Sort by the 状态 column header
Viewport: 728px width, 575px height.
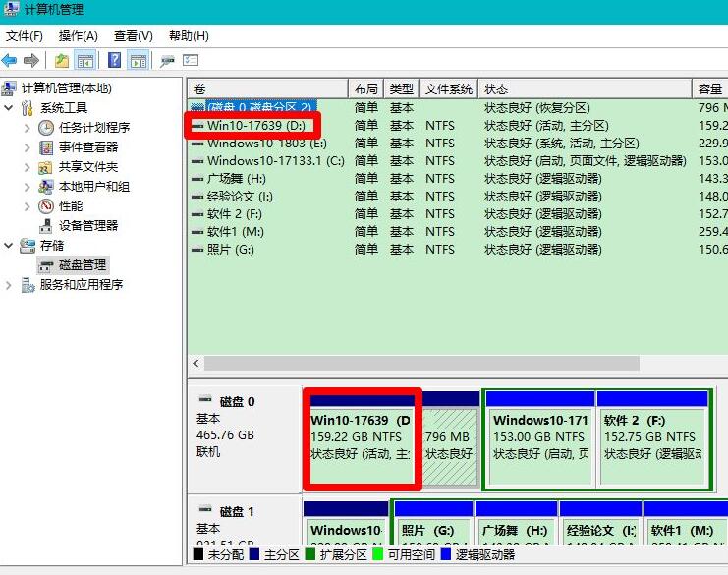coord(585,88)
